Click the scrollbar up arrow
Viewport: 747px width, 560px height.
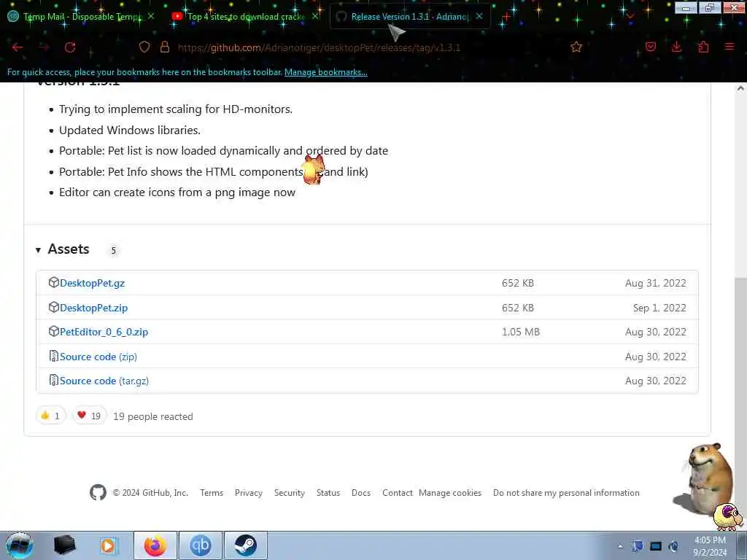pyautogui.click(x=740, y=88)
